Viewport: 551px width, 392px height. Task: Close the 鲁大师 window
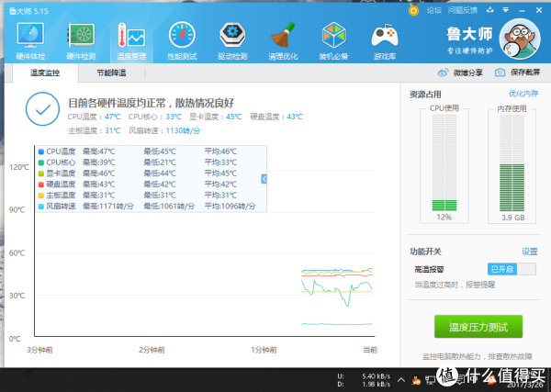pos(539,10)
